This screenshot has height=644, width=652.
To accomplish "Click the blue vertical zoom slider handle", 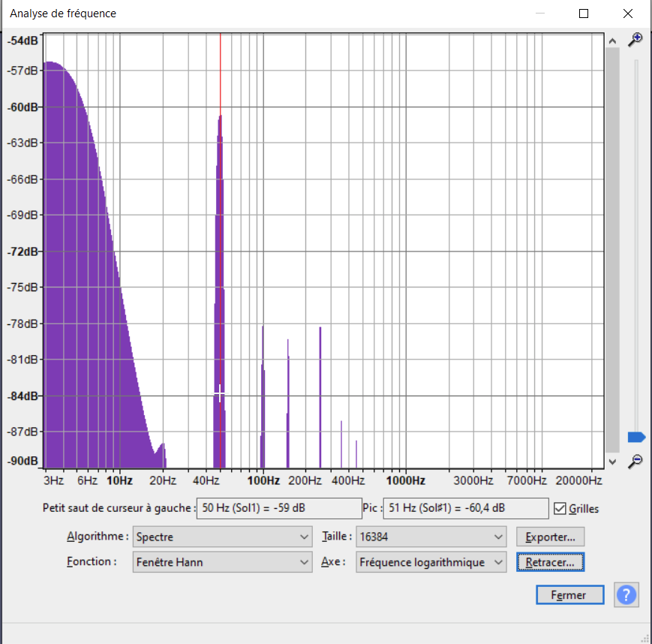I will (x=636, y=437).
